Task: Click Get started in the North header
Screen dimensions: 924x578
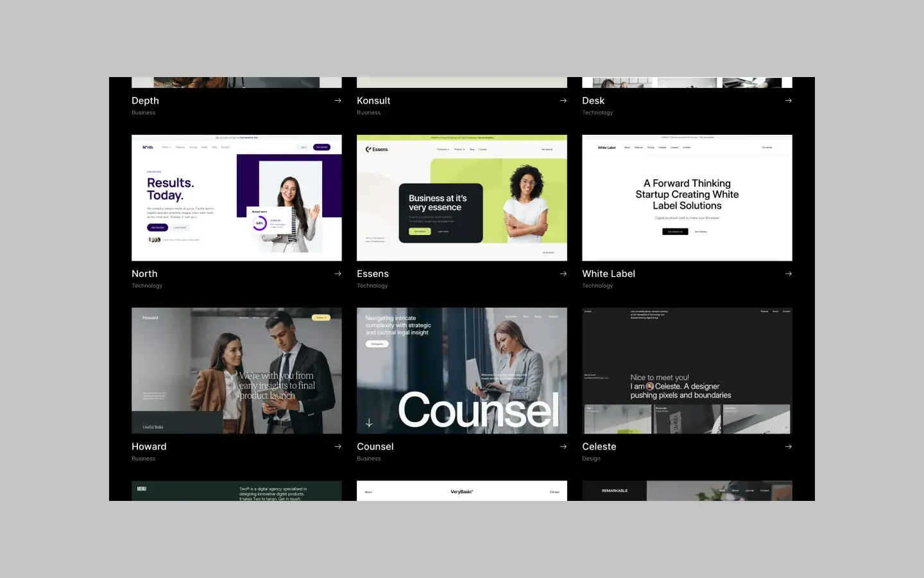Action: coord(321,147)
